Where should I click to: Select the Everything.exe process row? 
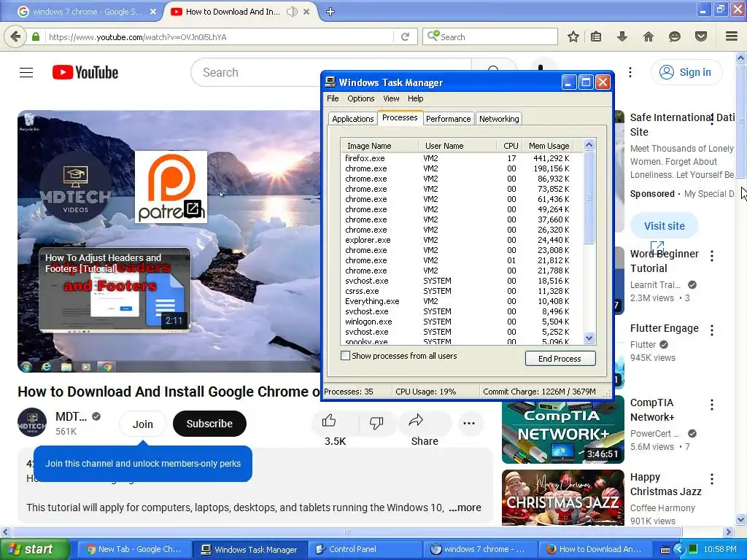coord(462,301)
